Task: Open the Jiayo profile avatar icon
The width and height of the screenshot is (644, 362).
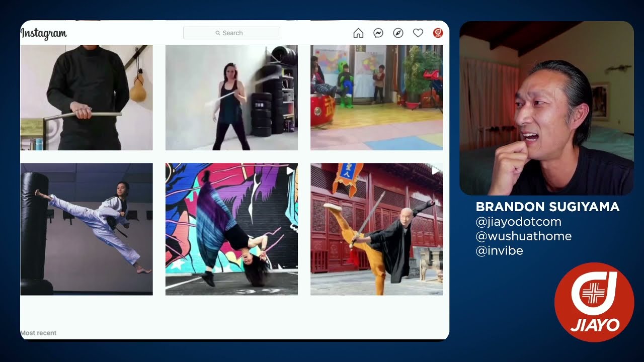Action: (438, 33)
